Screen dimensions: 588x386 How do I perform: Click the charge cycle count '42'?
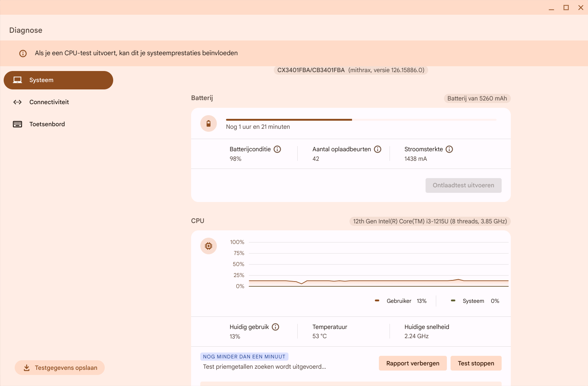click(316, 159)
